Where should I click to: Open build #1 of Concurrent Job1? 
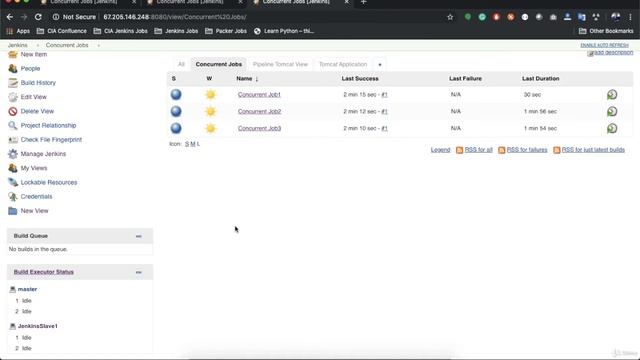(x=384, y=95)
